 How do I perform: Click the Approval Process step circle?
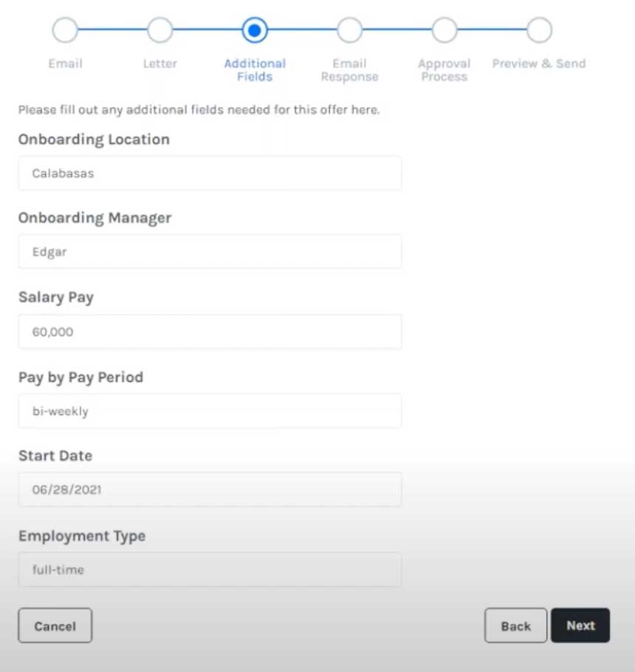pyautogui.click(x=444, y=30)
